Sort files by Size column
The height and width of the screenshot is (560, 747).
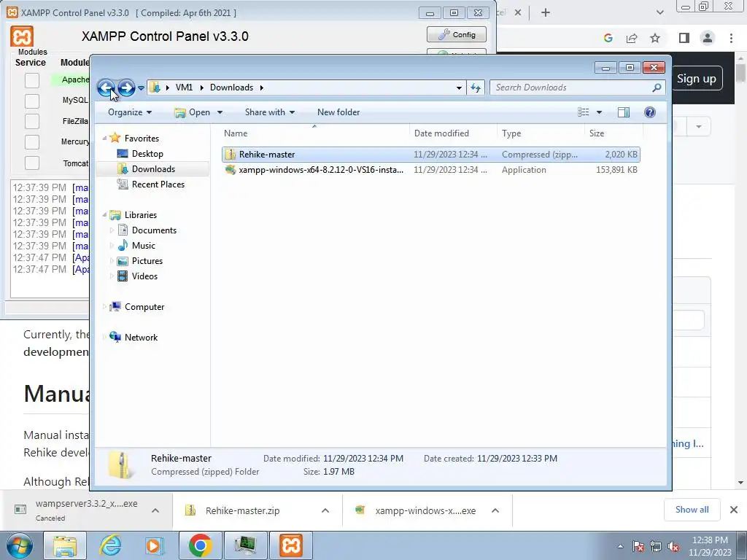[x=614, y=133]
